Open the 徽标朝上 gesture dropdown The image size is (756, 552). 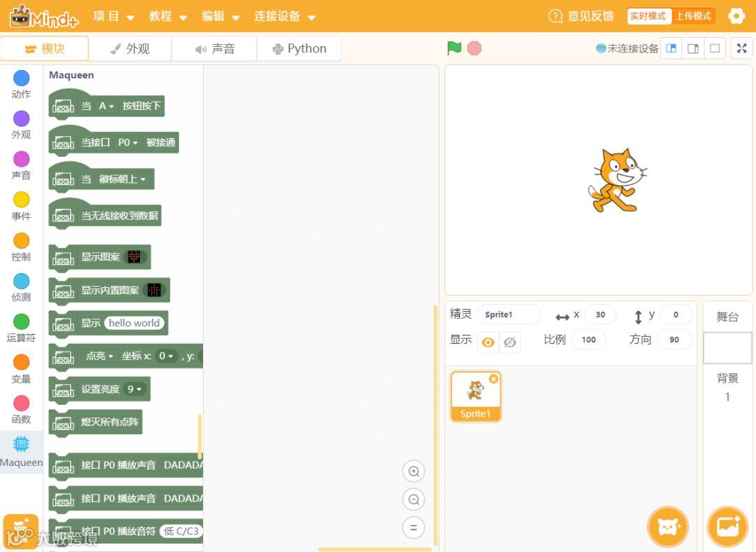(x=122, y=179)
